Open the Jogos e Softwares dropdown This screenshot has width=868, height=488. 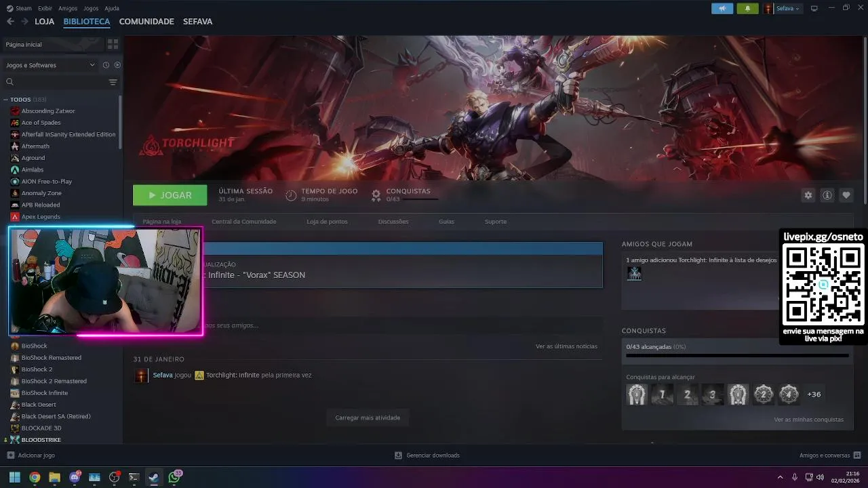(50, 65)
